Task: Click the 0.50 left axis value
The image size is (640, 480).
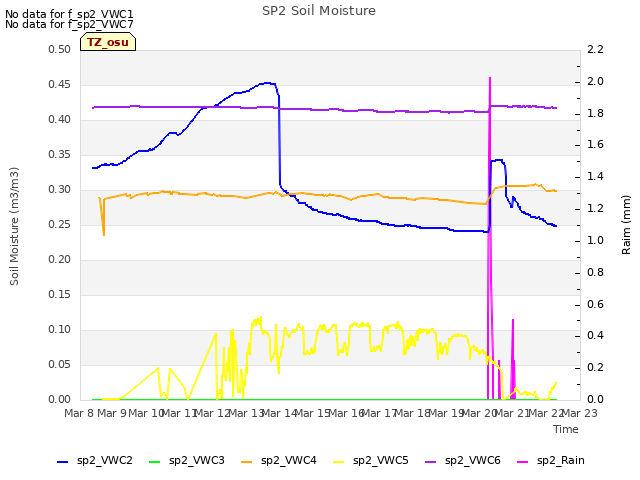Action: click(59, 49)
